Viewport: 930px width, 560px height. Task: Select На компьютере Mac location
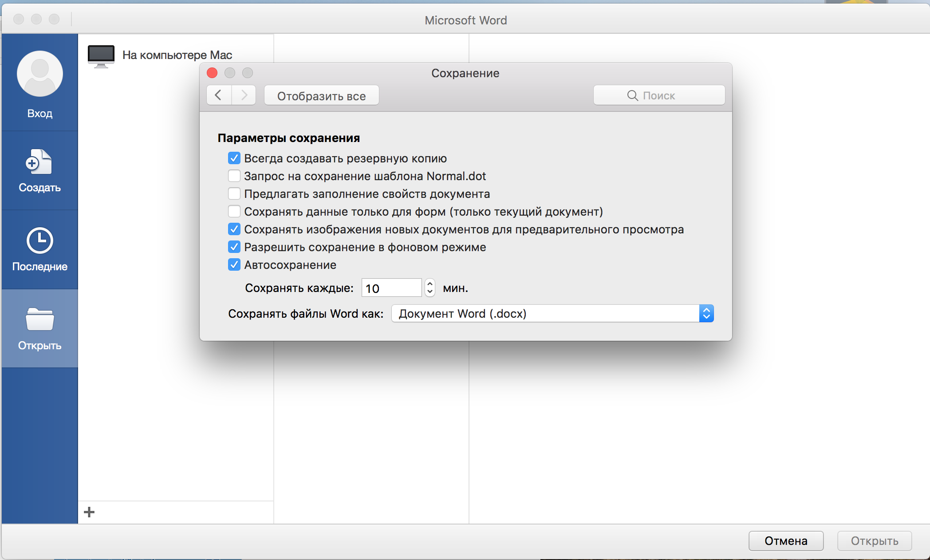(x=160, y=55)
